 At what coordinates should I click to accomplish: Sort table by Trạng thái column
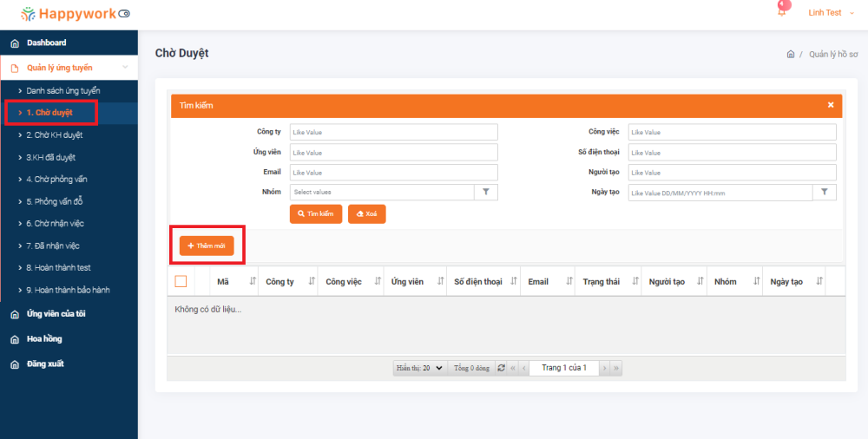pyautogui.click(x=635, y=282)
